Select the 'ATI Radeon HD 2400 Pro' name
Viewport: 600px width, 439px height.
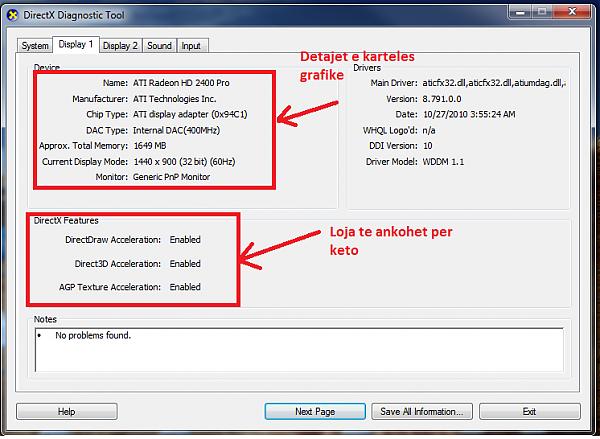[181, 83]
